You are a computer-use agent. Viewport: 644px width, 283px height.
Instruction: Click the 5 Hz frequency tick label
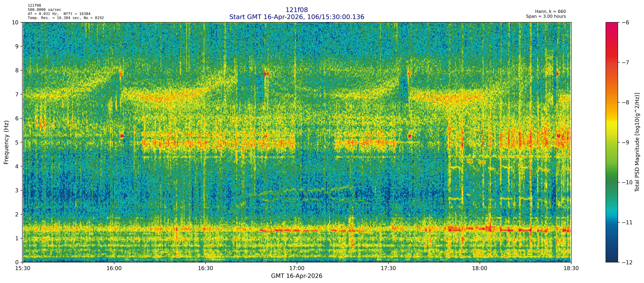click(17, 143)
